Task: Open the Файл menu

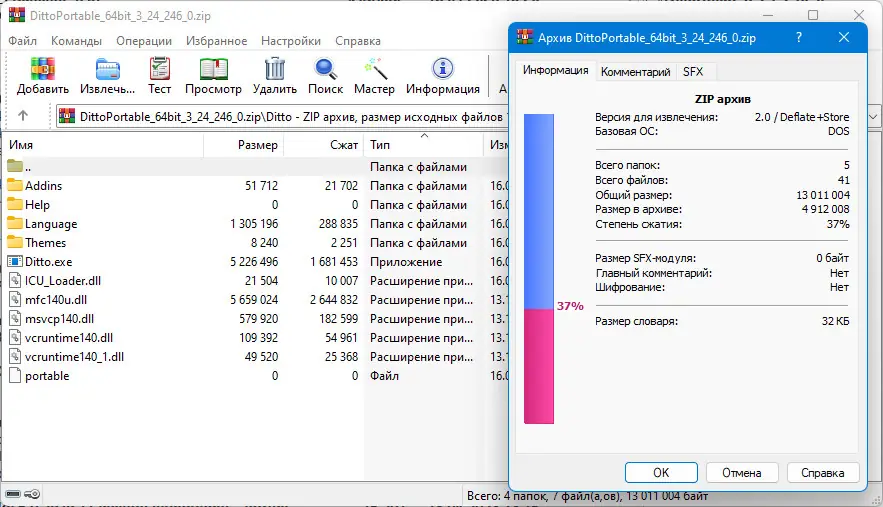Action: (x=23, y=41)
